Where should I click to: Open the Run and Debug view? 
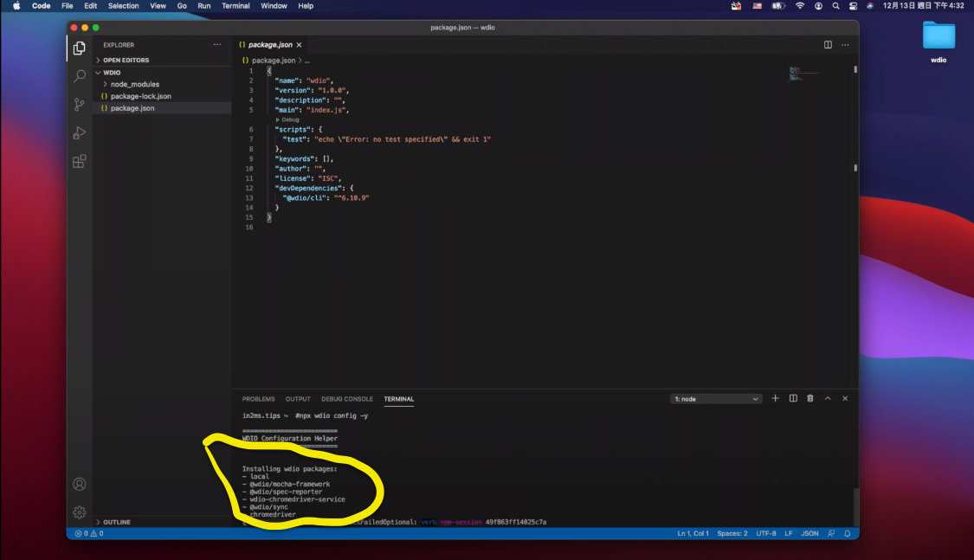[79, 133]
